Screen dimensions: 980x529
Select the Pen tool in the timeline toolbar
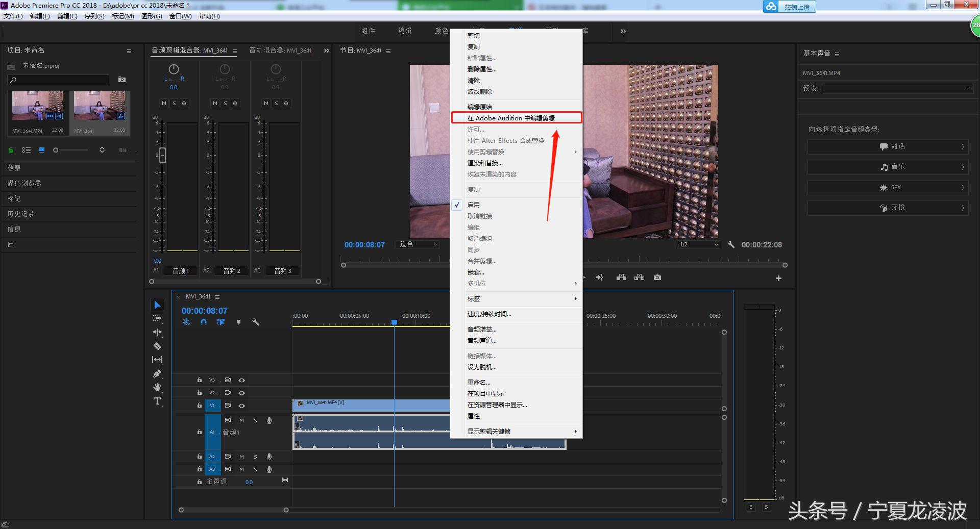click(x=157, y=373)
